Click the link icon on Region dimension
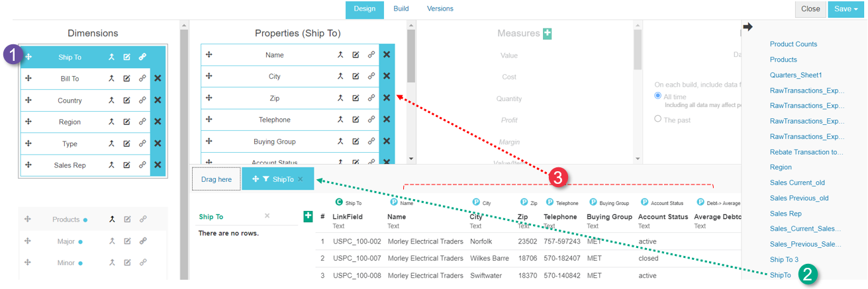The height and width of the screenshot is (289, 868). [x=142, y=122]
